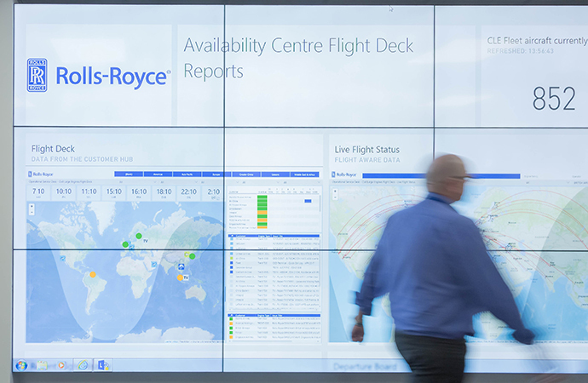Select the orange marker over South America
Viewport: 588px width, 383px height.
tap(93, 274)
